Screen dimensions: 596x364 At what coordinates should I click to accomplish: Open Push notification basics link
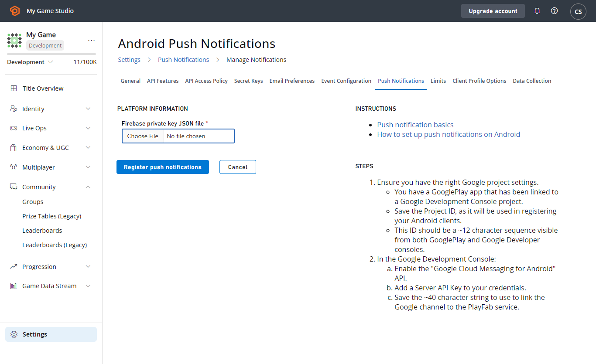tap(415, 125)
